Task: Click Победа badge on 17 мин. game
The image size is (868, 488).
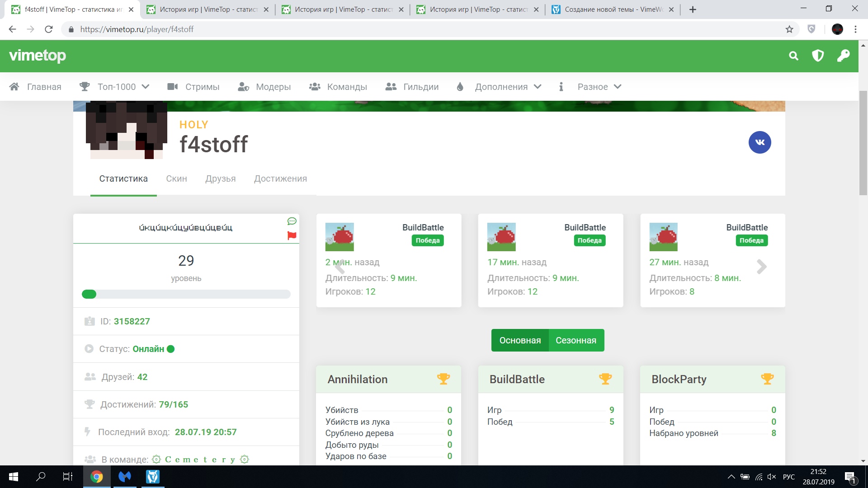Action: pos(590,240)
